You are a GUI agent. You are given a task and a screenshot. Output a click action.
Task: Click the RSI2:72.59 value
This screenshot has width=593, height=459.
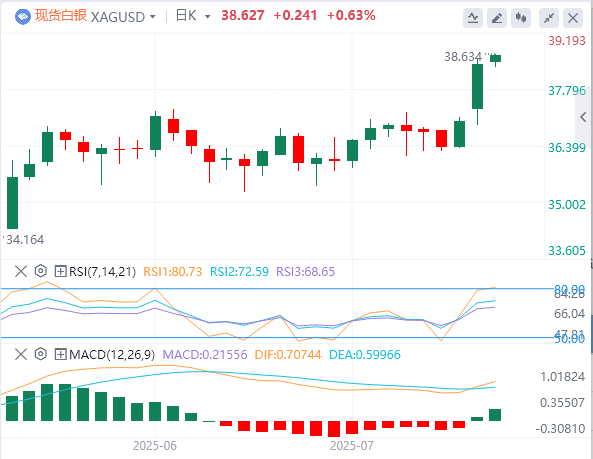239,272
